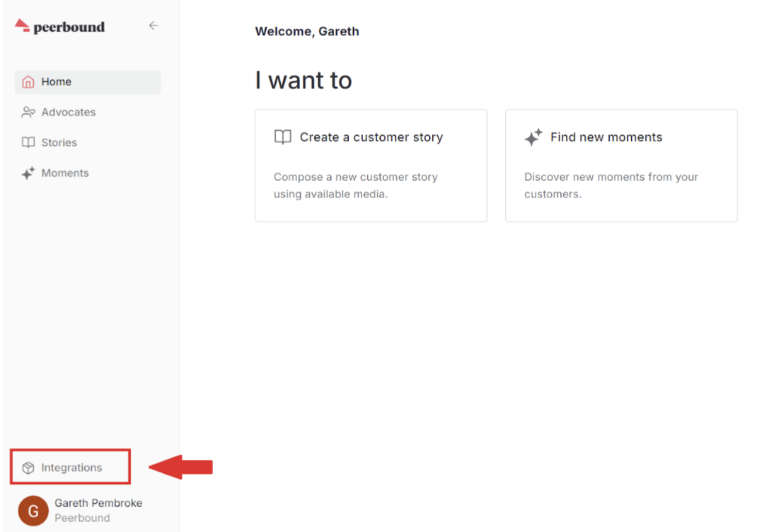Click the Stories book icon in sidebar

click(28, 142)
